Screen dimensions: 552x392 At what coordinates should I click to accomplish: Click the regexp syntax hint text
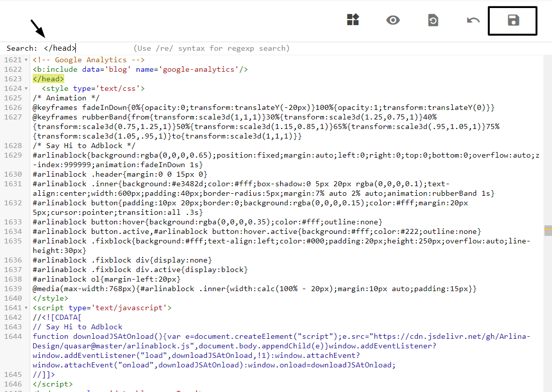(211, 48)
